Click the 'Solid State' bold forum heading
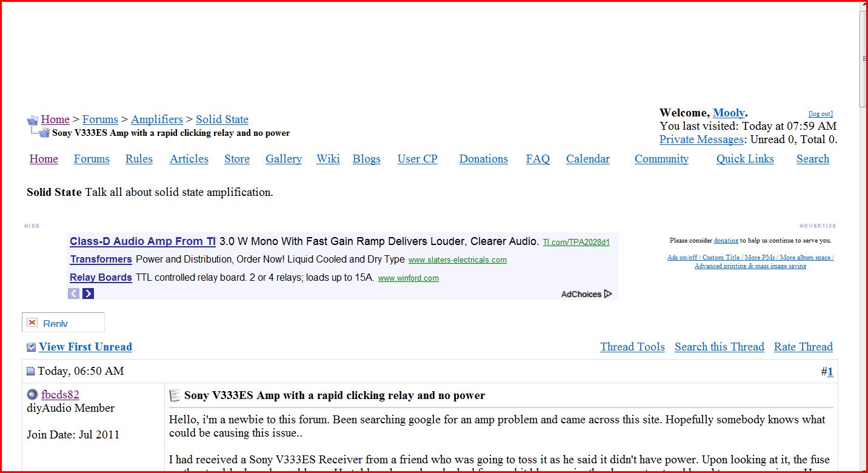Viewport: 868px width, 473px height. click(x=54, y=192)
